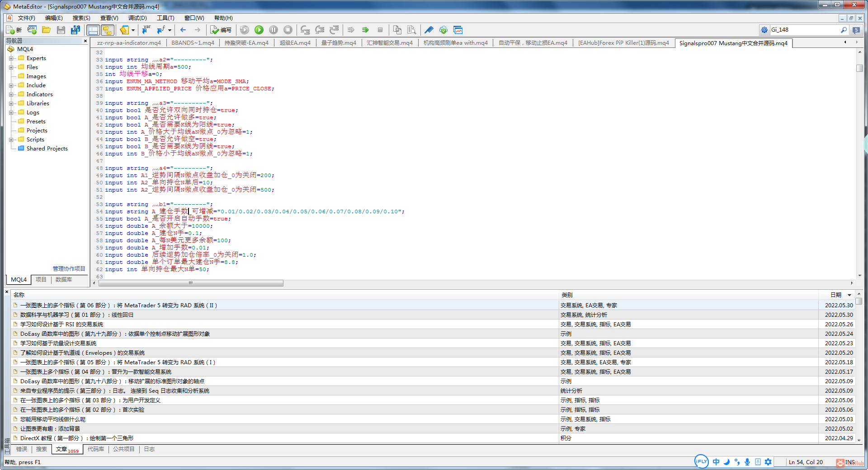Open dropdown arrow next to wizard icon
The height and width of the screenshot is (470, 868).
(x=133, y=30)
